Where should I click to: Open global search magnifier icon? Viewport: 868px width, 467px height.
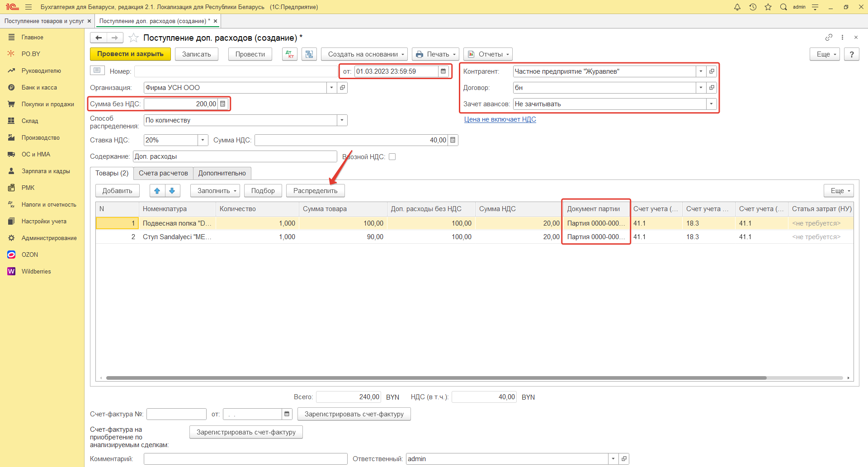coord(783,7)
